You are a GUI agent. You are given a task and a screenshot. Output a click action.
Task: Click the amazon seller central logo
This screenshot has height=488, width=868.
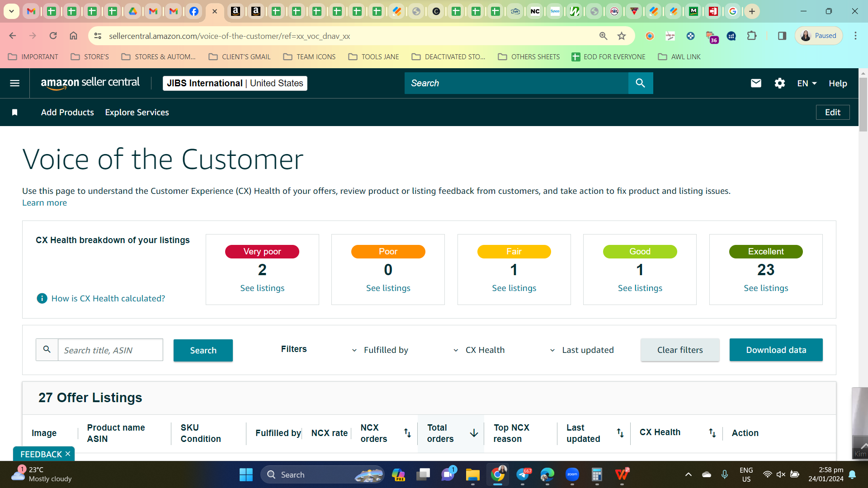tap(90, 83)
